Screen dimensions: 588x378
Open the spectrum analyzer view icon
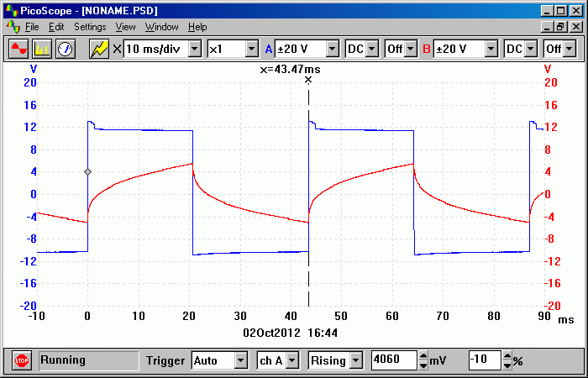41,49
